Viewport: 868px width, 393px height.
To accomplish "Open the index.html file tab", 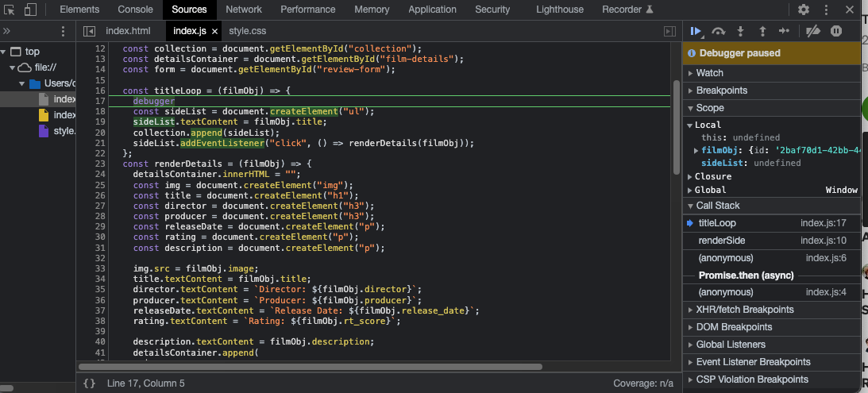I will (128, 32).
